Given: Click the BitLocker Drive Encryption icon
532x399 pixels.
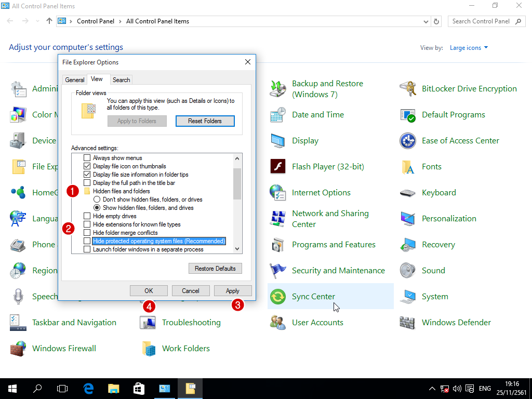Looking at the screenshot, I should pyautogui.click(x=408, y=89).
